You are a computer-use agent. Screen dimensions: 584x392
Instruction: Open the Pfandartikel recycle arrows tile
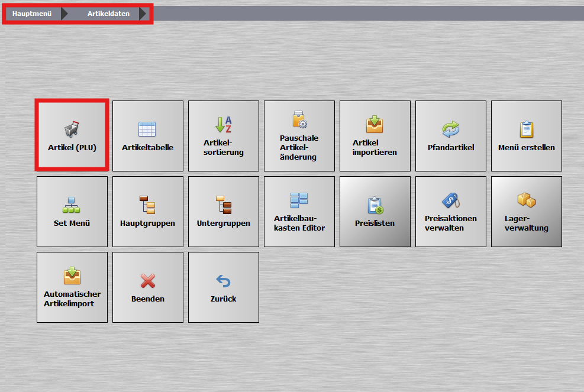tap(451, 136)
